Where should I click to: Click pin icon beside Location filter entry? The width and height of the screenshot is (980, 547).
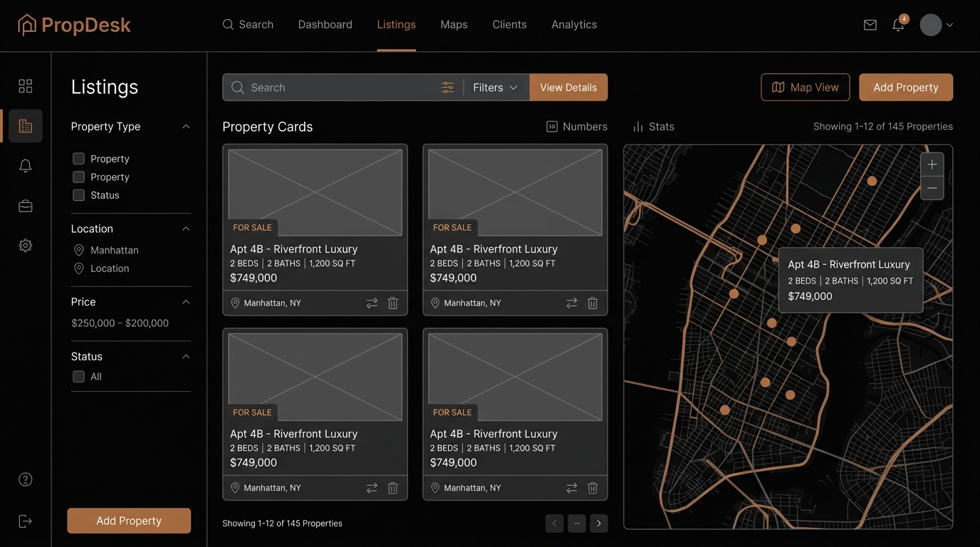click(x=79, y=269)
